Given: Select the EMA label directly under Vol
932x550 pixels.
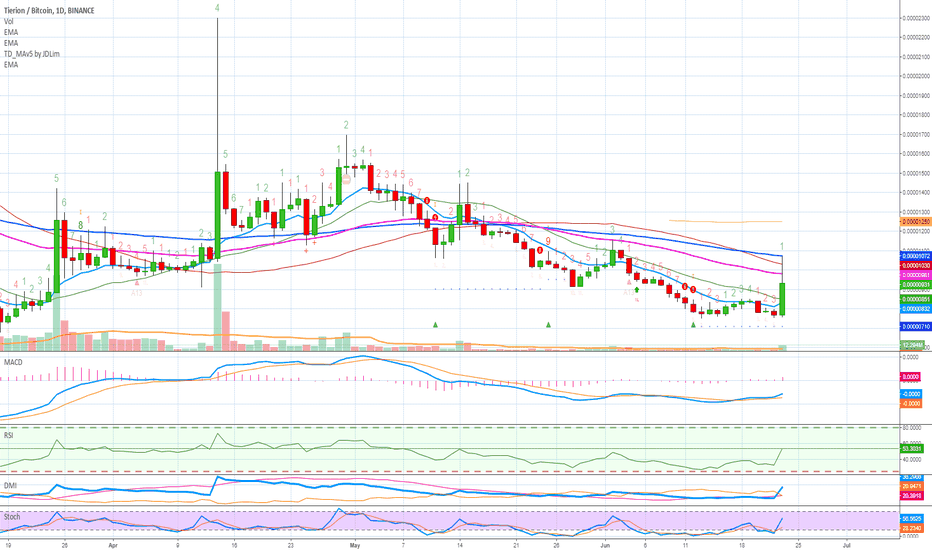Looking at the screenshot, I should pos(11,32).
